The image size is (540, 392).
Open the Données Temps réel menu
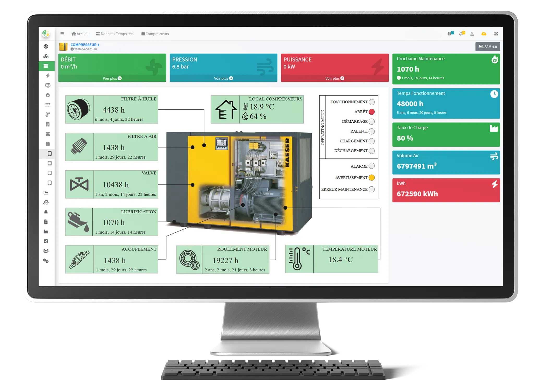[115, 34]
